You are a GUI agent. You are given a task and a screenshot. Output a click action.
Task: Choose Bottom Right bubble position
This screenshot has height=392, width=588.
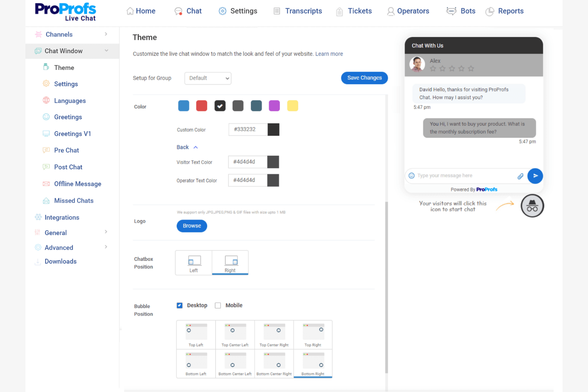[313, 363]
